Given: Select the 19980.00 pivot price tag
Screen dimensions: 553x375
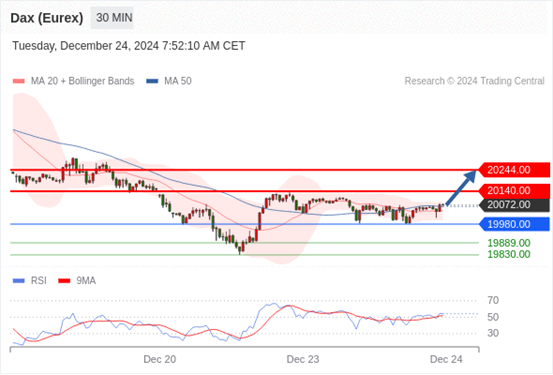Looking at the screenshot, I should [x=514, y=224].
